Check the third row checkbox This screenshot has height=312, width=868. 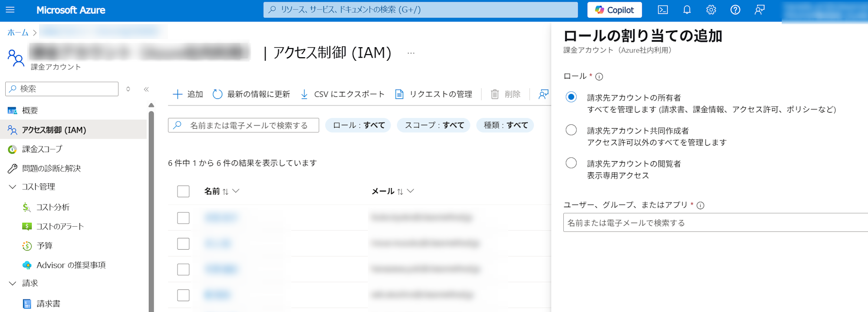pyautogui.click(x=183, y=269)
